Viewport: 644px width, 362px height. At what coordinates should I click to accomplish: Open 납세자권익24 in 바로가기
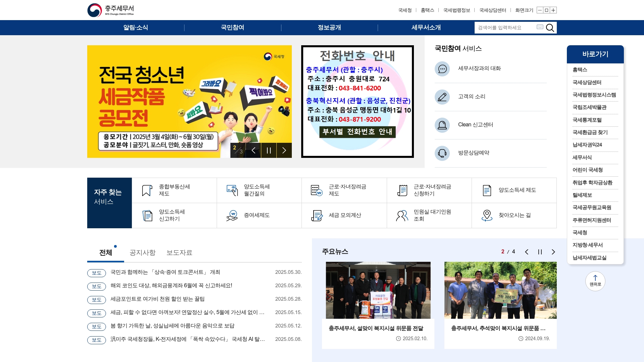587,145
